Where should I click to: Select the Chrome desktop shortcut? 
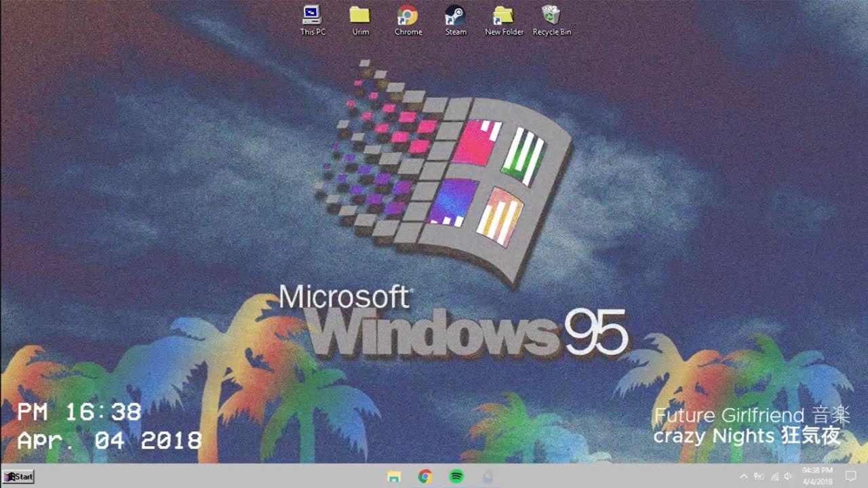click(408, 20)
